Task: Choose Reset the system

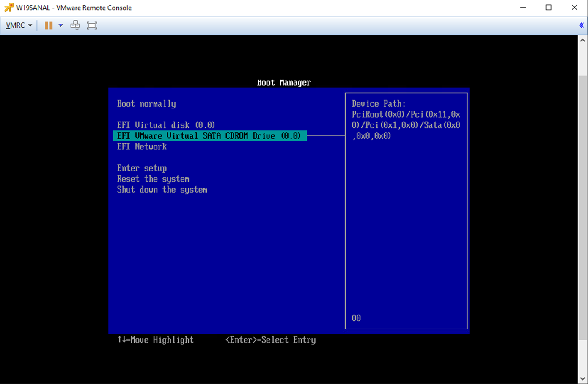Action: point(153,179)
